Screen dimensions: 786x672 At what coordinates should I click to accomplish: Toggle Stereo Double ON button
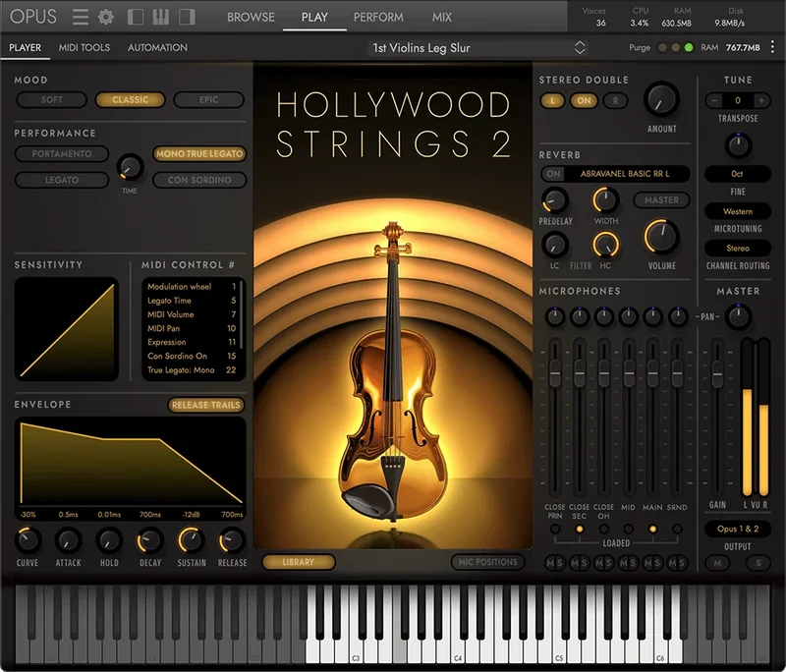tap(584, 101)
